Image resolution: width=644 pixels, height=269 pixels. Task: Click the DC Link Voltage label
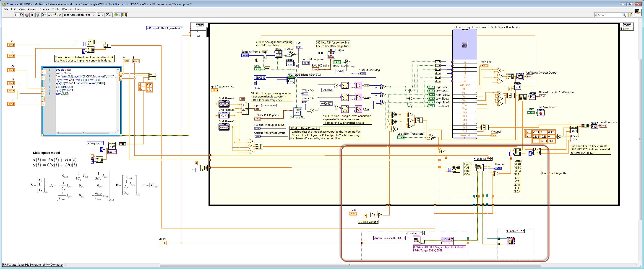point(368,222)
